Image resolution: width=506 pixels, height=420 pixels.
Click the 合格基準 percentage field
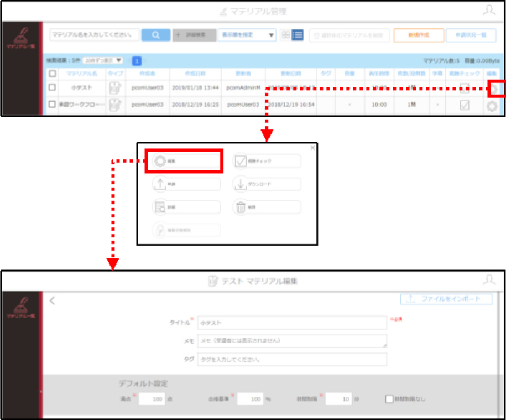pos(251,399)
